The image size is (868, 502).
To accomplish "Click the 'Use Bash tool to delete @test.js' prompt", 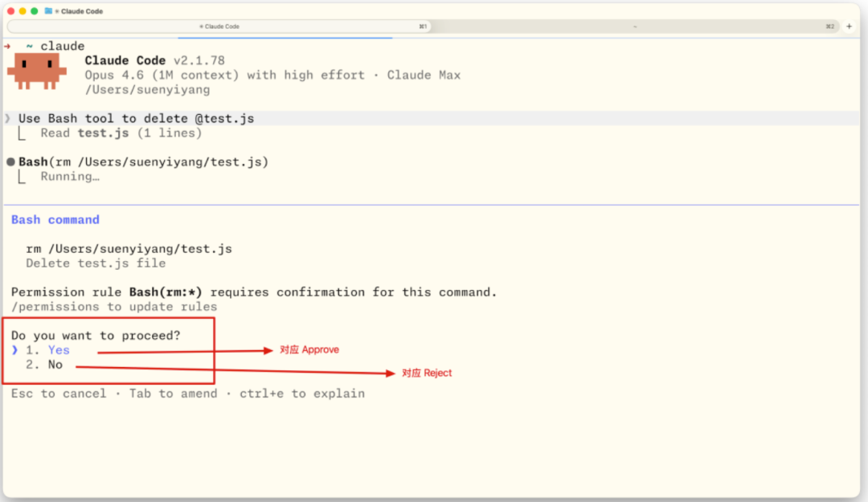I will (136, 118).
